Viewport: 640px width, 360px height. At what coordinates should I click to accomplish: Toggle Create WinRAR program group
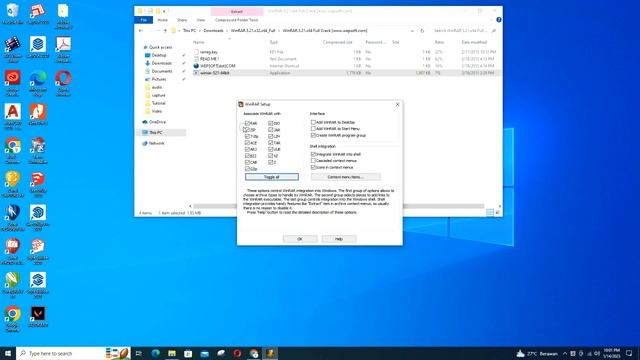[313, 135]
